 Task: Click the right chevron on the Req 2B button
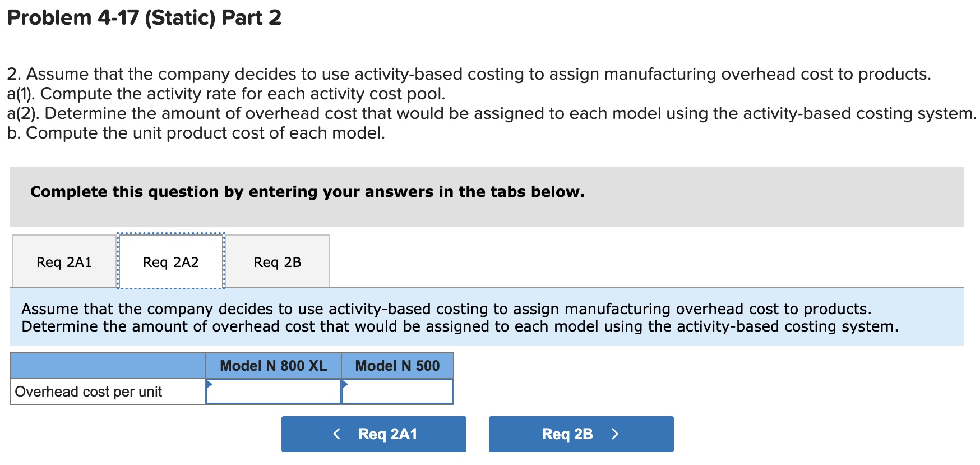[615, 434]
